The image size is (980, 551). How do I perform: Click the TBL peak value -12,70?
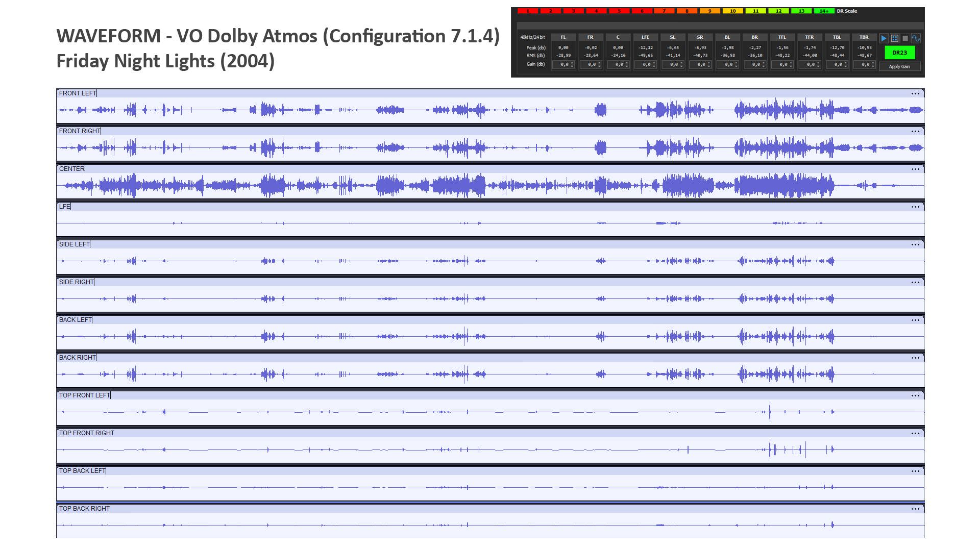coord(837,47)
